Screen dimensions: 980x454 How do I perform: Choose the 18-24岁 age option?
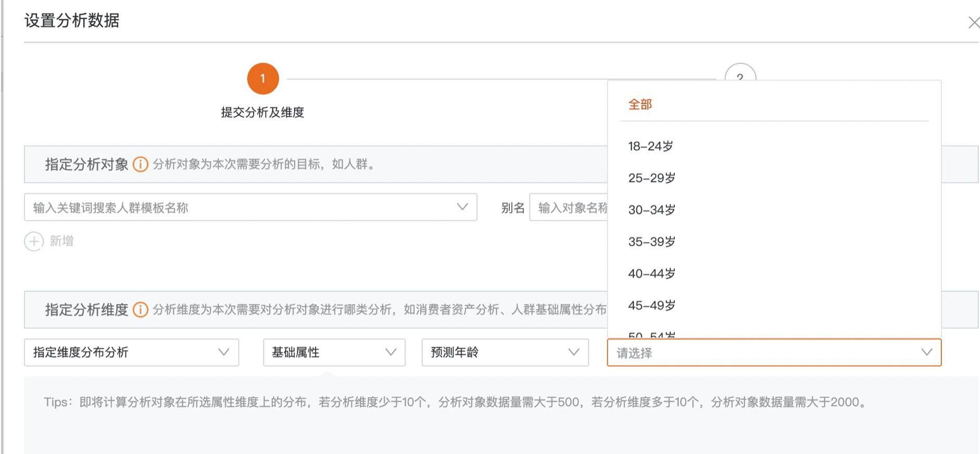(650, 146)
